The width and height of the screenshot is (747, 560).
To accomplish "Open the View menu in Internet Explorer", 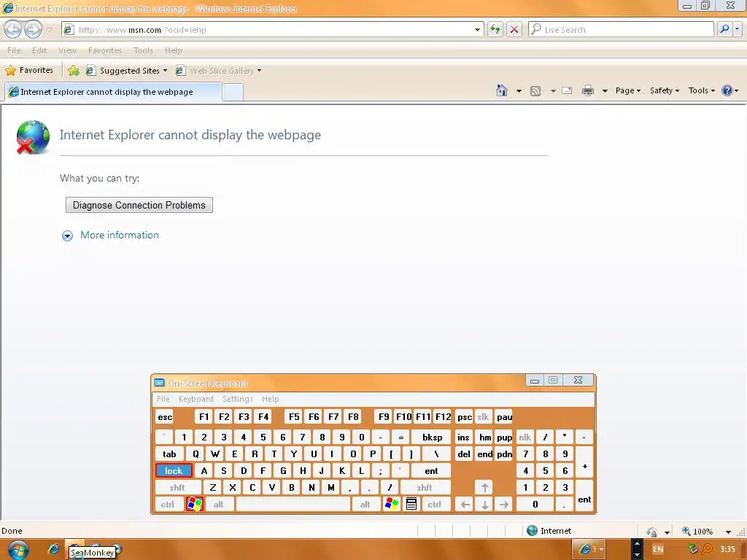I will tap(67, 50).
